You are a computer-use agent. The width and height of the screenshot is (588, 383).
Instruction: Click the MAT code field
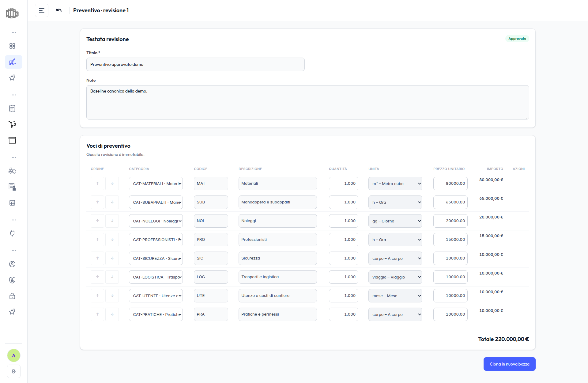pyautogui.click(x=211, y=184)
